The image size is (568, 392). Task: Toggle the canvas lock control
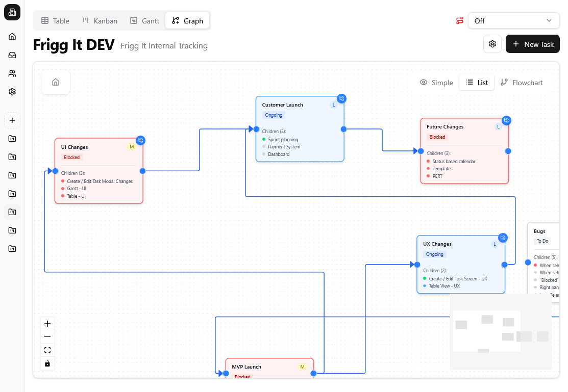(x=47, y=363)
